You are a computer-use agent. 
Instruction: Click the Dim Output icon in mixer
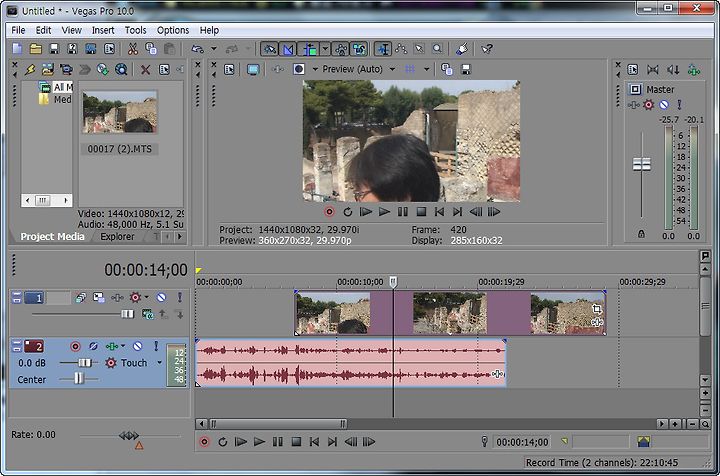pyautogui.click(x=673, y=69)
